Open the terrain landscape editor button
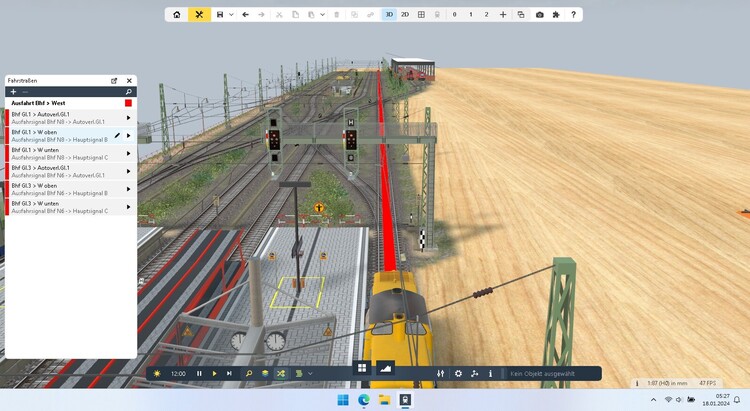This screenshot has height=411, width=750. point(386,367)
